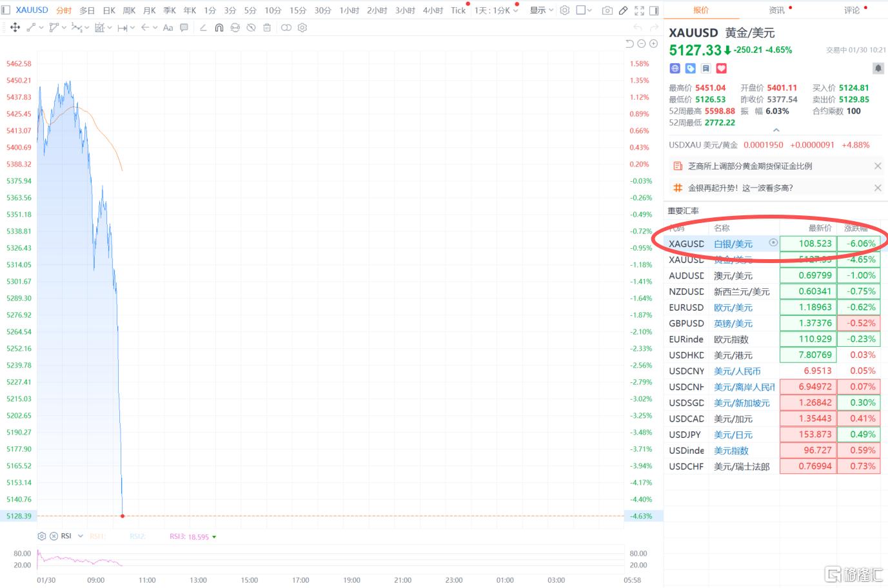Select the Tick chart tab

pos(458,10)
